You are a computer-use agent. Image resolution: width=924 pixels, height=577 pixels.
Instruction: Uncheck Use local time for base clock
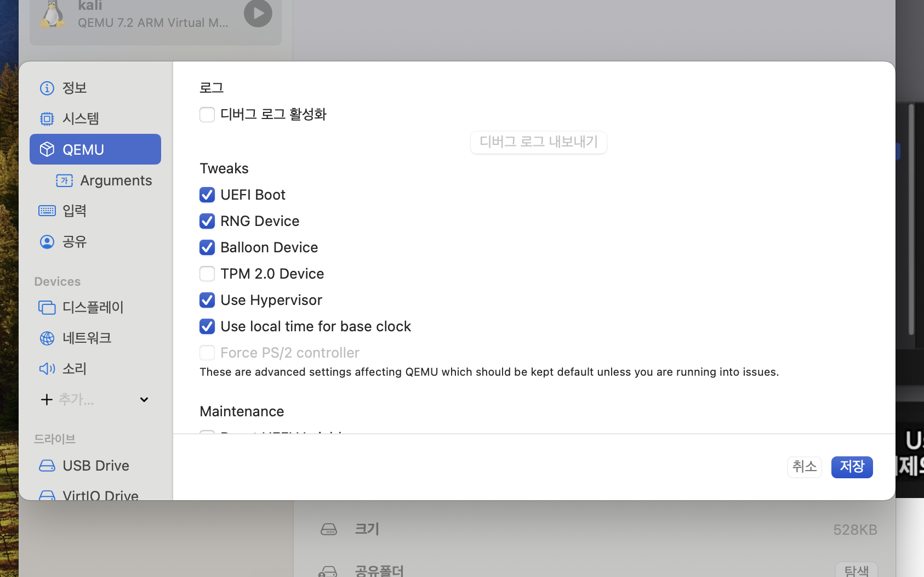click(207, 326)
